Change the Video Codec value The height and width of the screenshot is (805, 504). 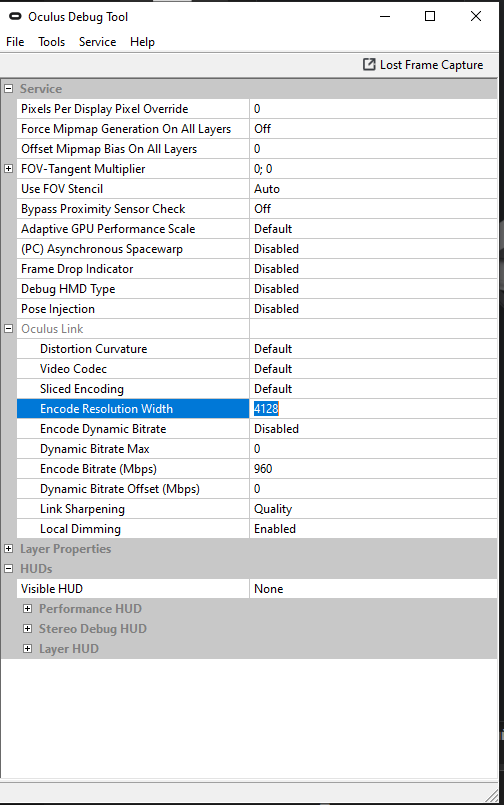click(x=373, y=369)
